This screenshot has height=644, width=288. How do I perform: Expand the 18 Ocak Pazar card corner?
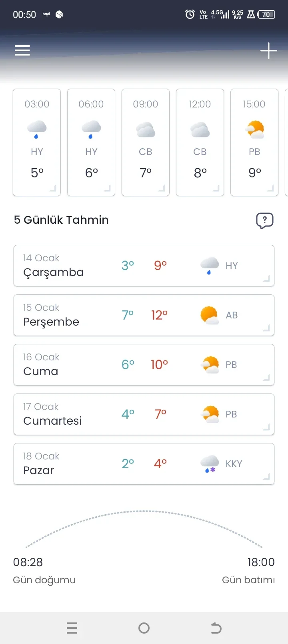pyautogui.click(x=266, y=477)
